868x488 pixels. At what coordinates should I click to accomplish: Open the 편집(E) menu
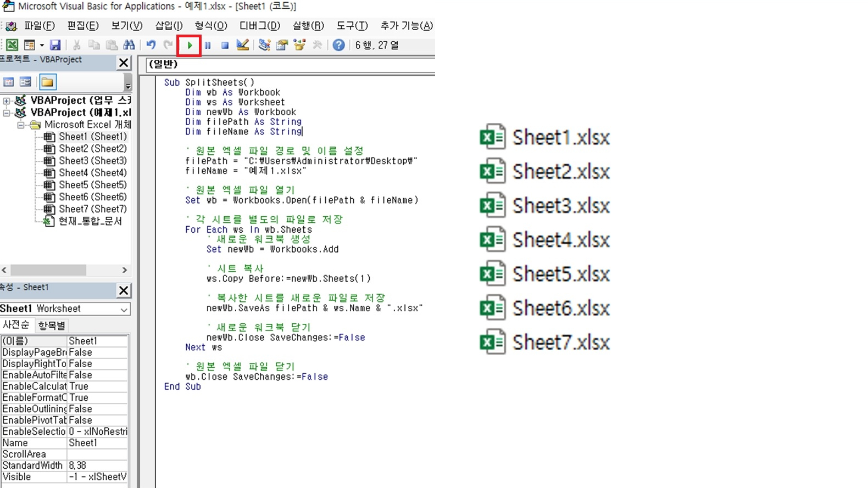(83, 26)
